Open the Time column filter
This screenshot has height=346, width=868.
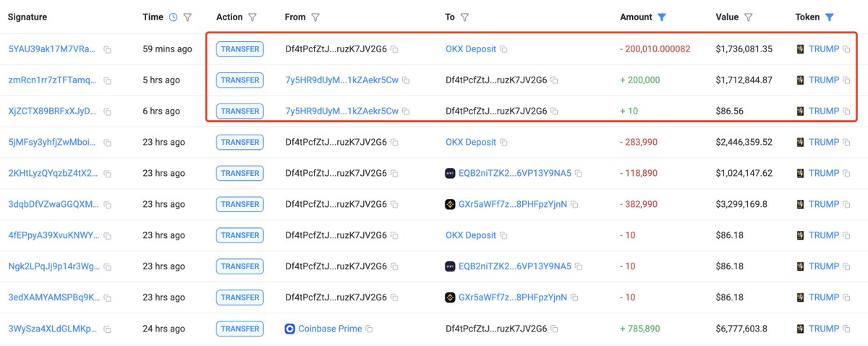(188, 17)
